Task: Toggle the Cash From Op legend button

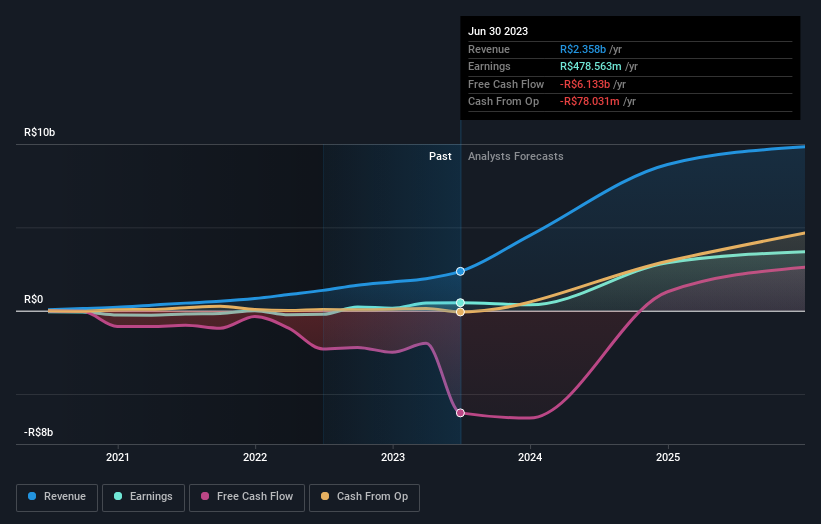Action: 364,497
